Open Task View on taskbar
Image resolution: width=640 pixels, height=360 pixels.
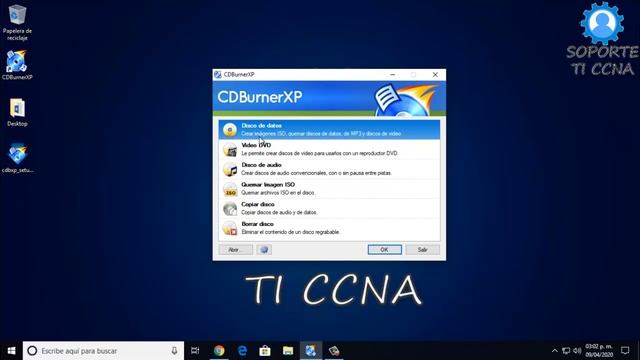[x=195, y=351]
